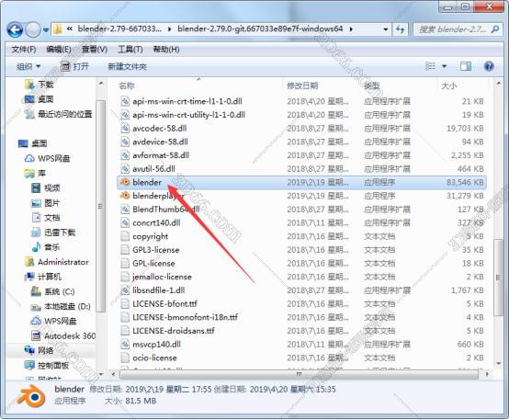The width and height of the screenshot is (509, 420).
Task: Open the 查看(V) menu
Action: click(95, 50)
